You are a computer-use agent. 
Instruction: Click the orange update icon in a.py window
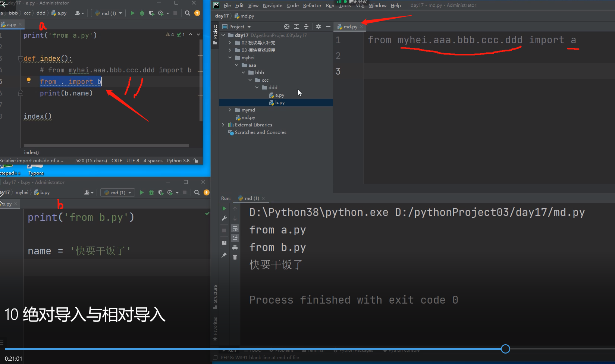pos(197,13)
